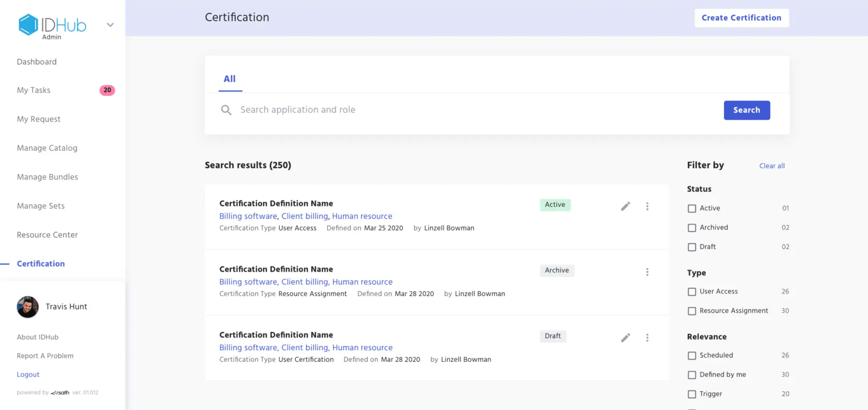
Task: Click Certification Type User Certification text
Action: pyautogui.click(x=276, y=359)
